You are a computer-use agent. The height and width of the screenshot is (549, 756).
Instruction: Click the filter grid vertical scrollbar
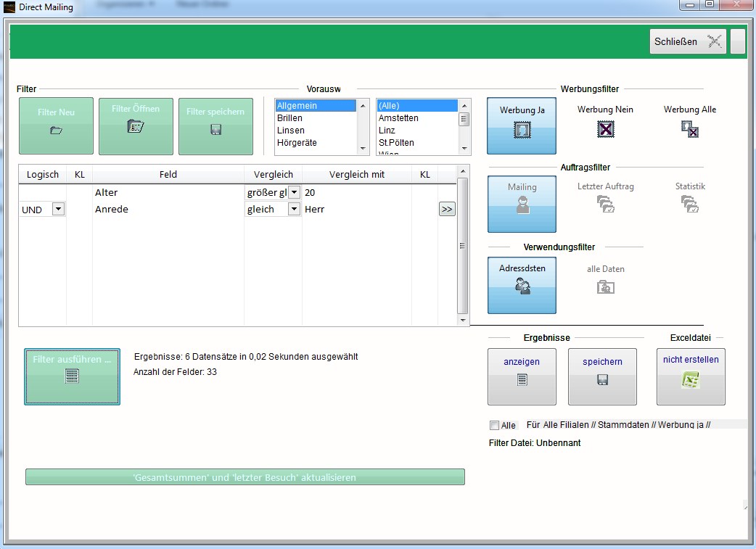463,247
